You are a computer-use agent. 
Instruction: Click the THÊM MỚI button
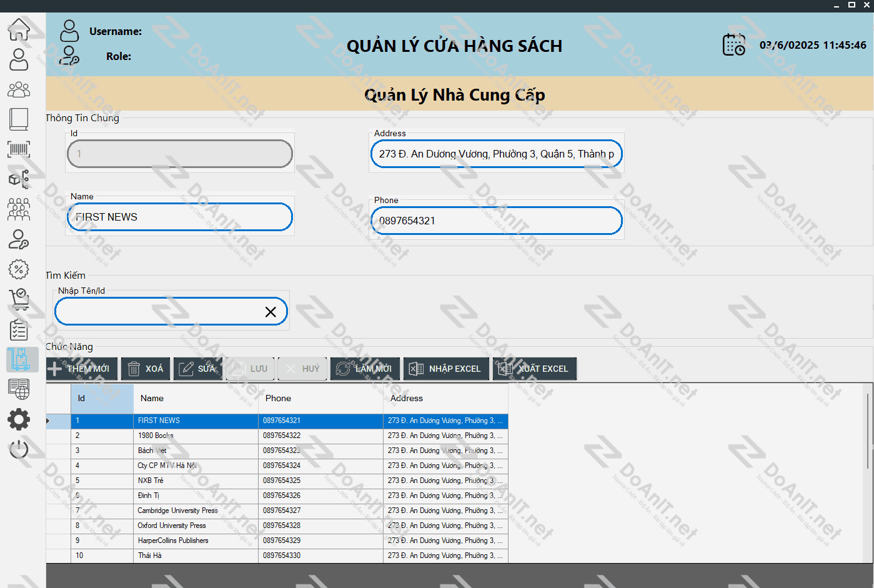(x=82, y=369)
